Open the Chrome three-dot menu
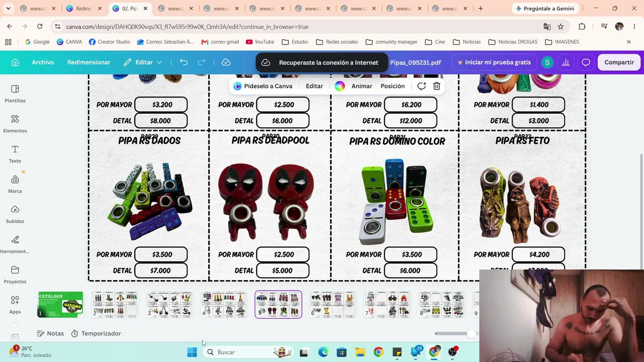 pos(633,27)
